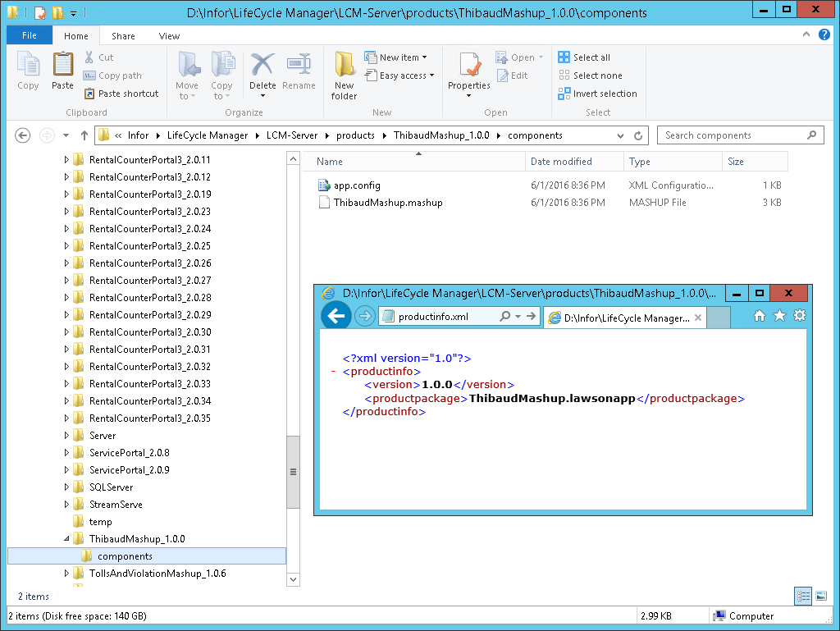This screenshot has width=840, height=631.
Task: Click the Up arrow navigation button
Action: click(84, 135)
